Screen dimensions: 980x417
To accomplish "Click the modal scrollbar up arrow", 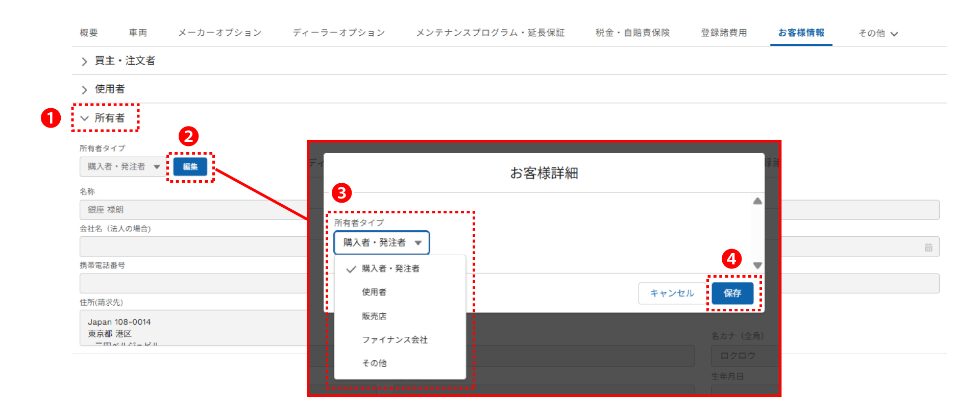I will tap(757, 201).
